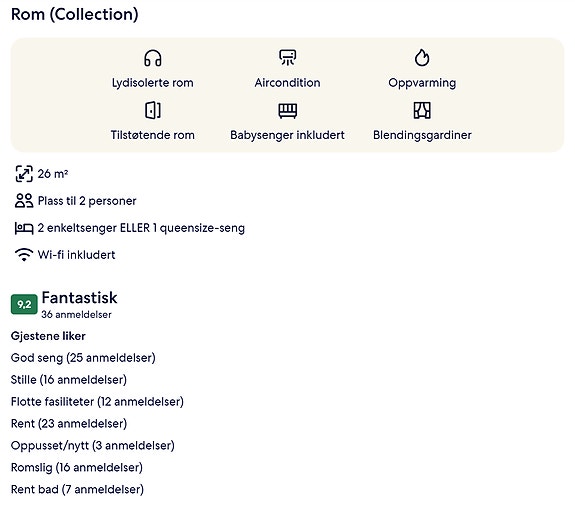The image size is (575, 508).
Task: Select Rent (23 anmeldelser) review tag
Action: point(69,424)
